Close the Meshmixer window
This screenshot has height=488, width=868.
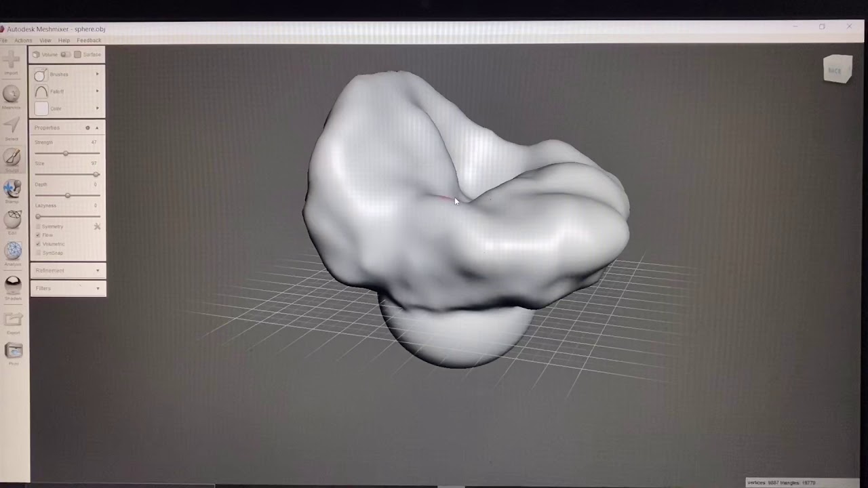point(849,26)
